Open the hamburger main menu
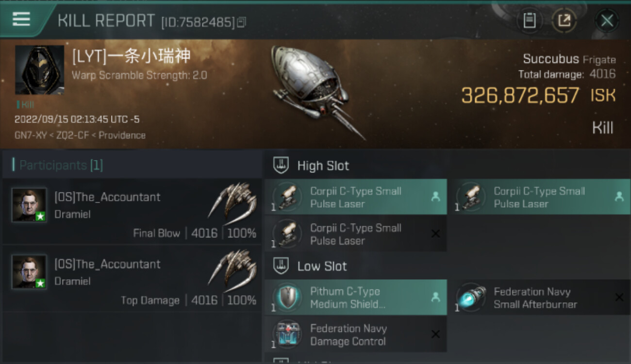 click(x=21, y=19)
